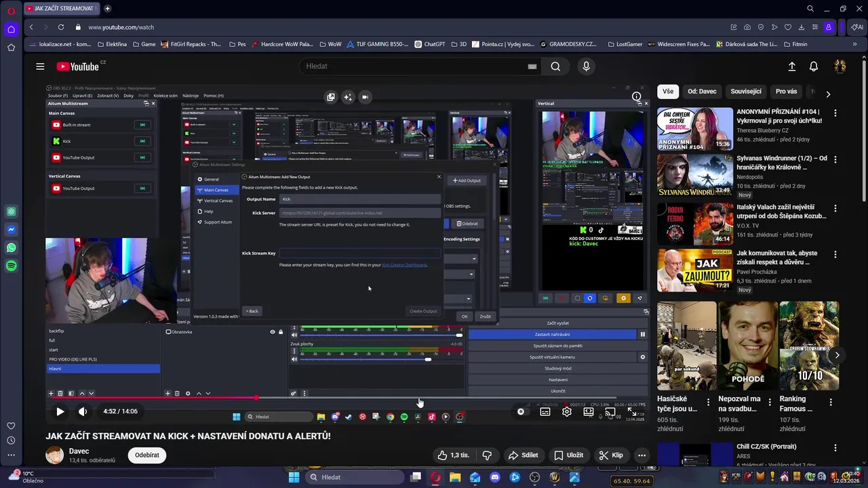Open the video player settings gear
This screenshot has width=868, height=488.
567,411
